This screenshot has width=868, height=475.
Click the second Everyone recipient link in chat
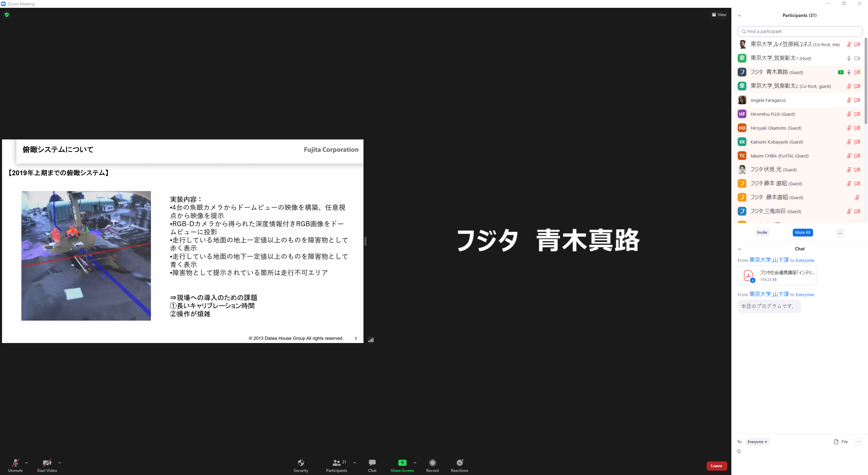pos(805,295)
